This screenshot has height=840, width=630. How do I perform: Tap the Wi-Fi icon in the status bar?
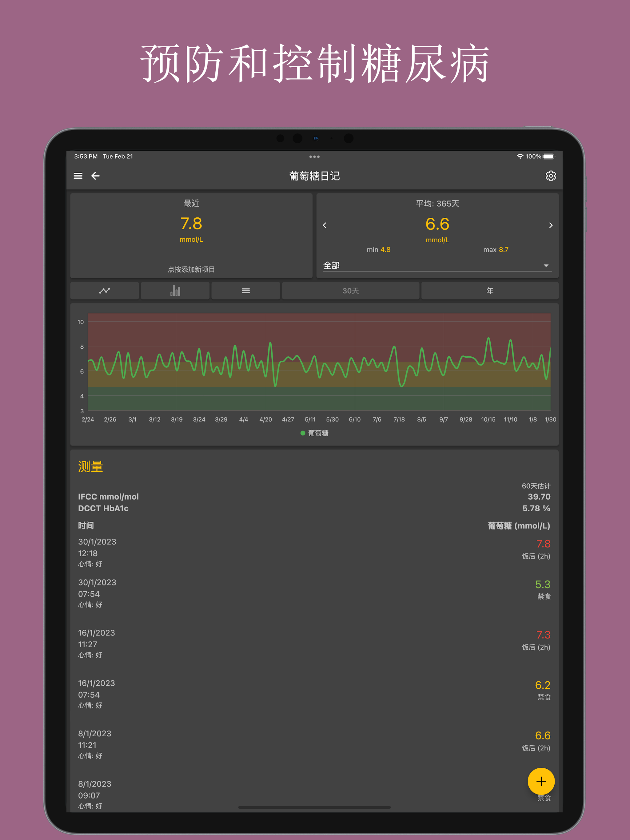pyautogui.click(x=520, y=156)
